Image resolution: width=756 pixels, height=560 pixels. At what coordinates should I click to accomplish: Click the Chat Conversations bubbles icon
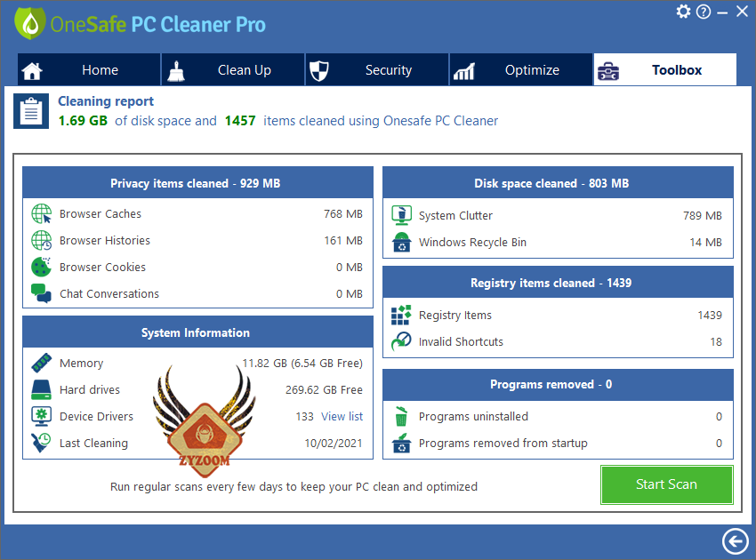coord(42,293)
